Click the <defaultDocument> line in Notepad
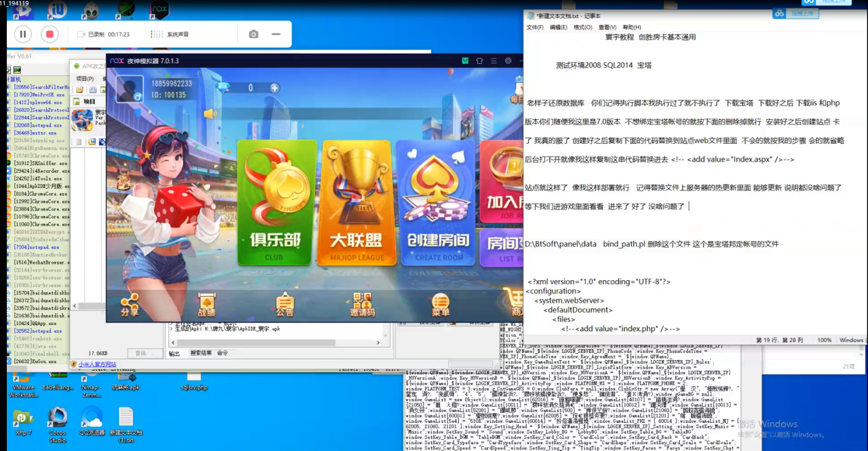 click(x=578, y=310)
